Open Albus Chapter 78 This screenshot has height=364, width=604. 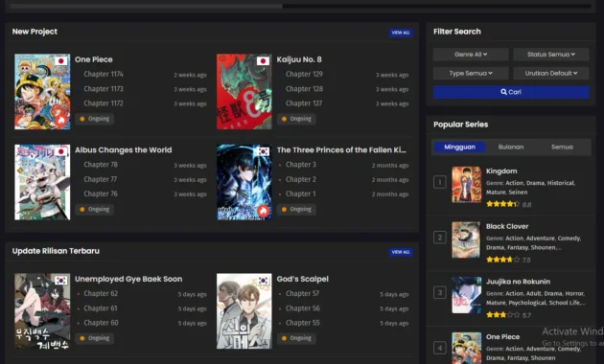click(x=101, y=165)
